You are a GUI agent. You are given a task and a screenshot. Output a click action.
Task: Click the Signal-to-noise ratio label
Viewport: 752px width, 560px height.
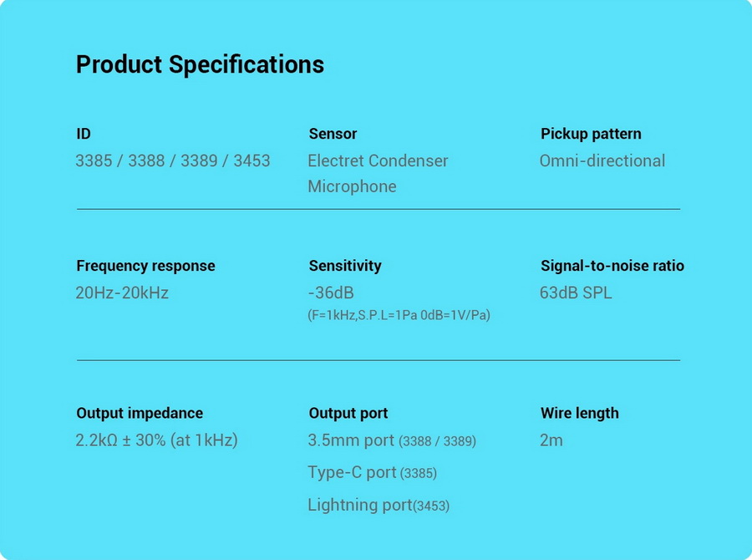612,266
